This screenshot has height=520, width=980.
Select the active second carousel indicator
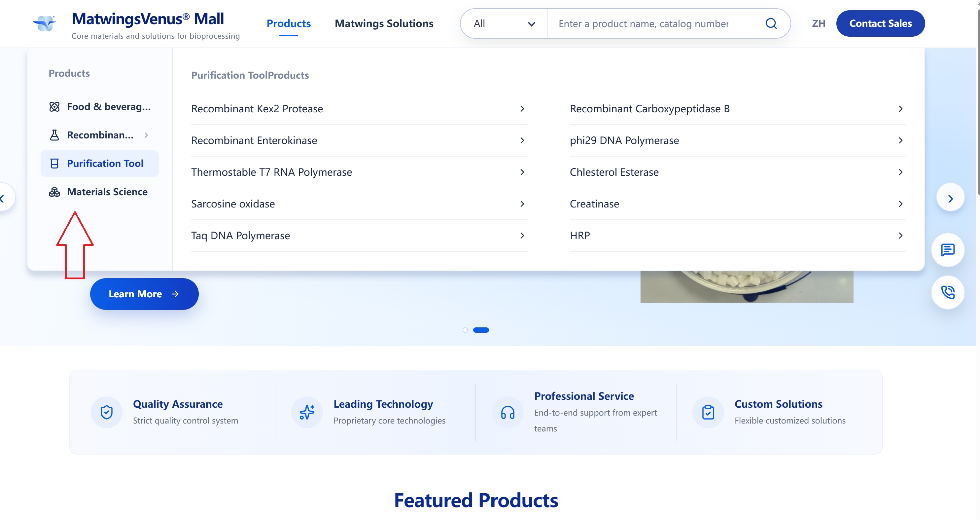pyautogui.click(x=481, y=330)
